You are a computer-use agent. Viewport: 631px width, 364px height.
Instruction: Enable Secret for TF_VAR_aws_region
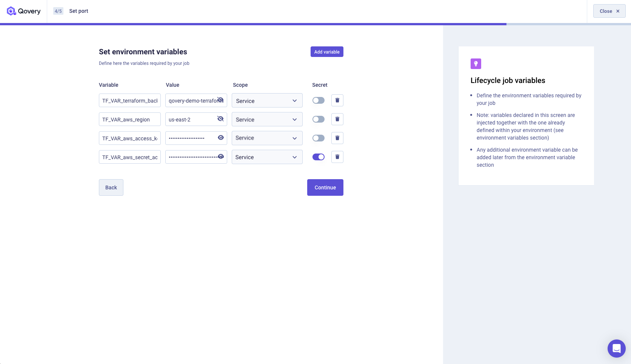point(318,119)
